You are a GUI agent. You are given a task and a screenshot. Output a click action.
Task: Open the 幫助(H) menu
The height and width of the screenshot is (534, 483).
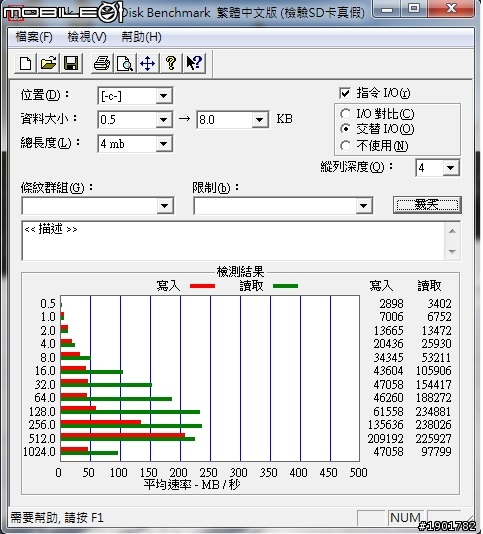coord(141,37)
